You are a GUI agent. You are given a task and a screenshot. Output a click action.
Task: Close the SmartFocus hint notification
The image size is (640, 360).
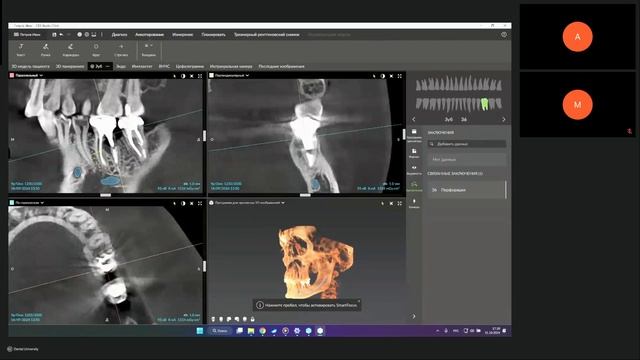click(x=359, y=301)
